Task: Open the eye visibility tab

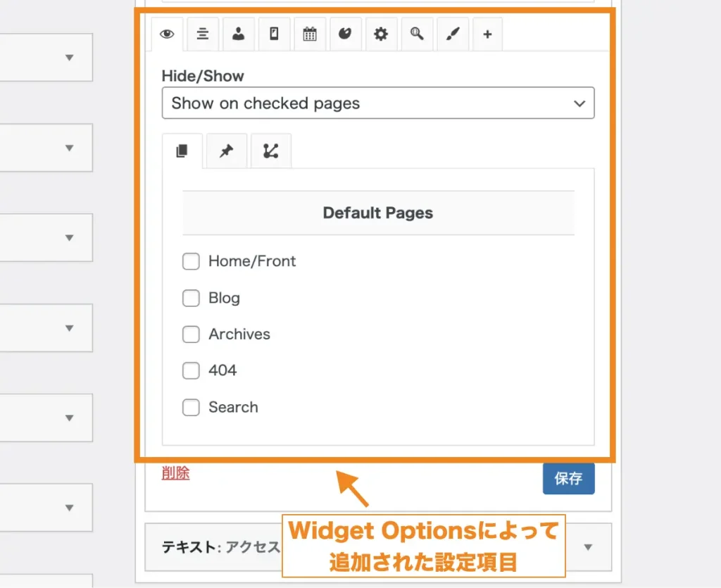Action: click(x=167, y=35)
